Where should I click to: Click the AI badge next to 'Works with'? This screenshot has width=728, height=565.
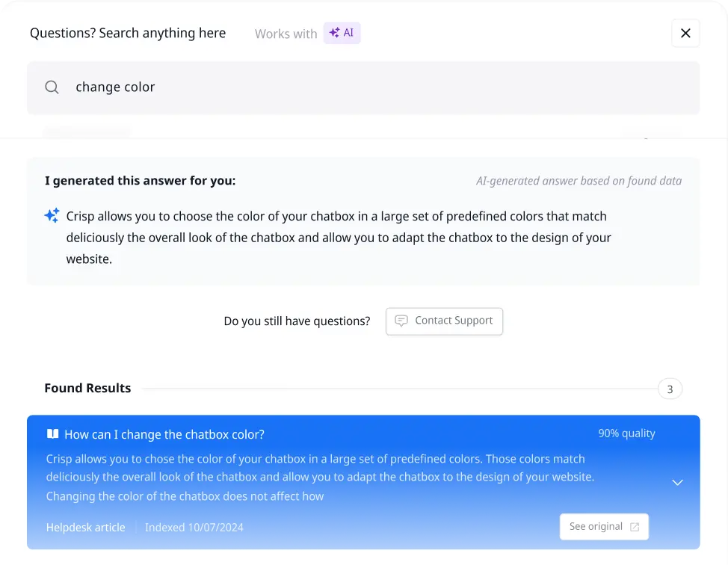pos(342,33)
